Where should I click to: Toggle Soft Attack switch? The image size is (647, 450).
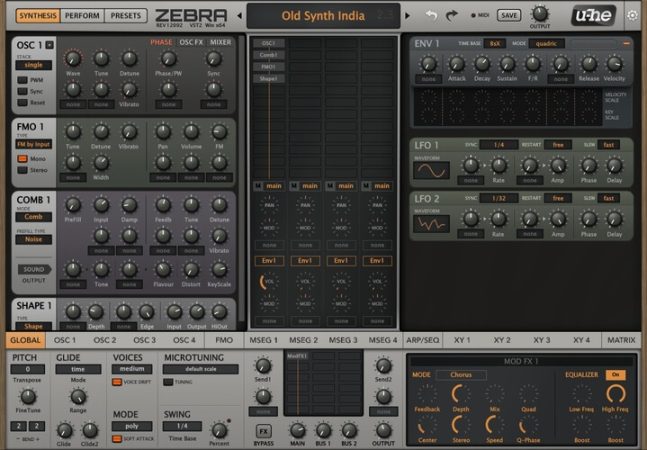click(x=117, y=439)
